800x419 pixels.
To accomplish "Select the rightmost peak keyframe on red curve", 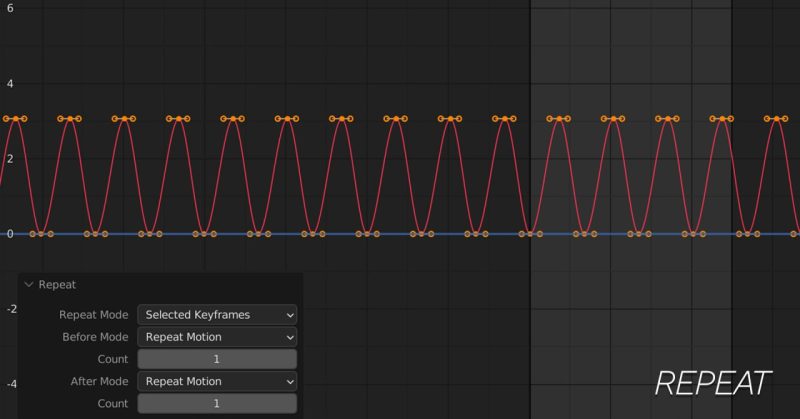I will [775, 119].
